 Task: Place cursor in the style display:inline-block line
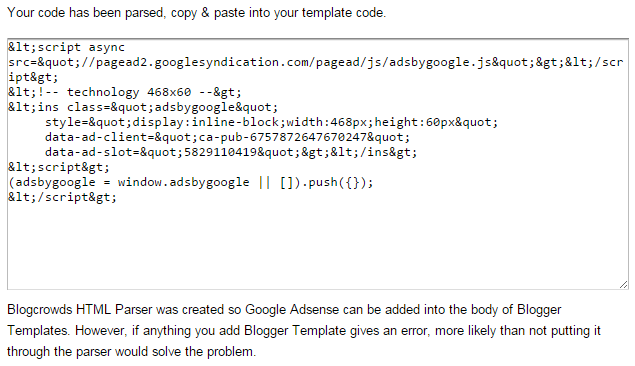tap(271, 122)
